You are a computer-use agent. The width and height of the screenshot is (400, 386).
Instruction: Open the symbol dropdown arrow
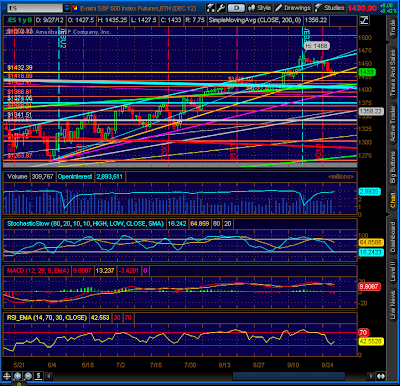tap(67, 8)
